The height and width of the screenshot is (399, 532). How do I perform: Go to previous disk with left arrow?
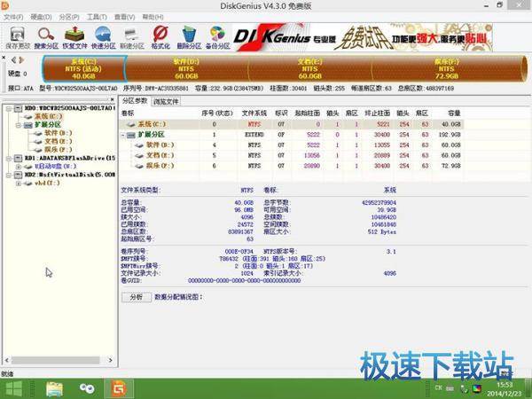(x=13, y=60)
